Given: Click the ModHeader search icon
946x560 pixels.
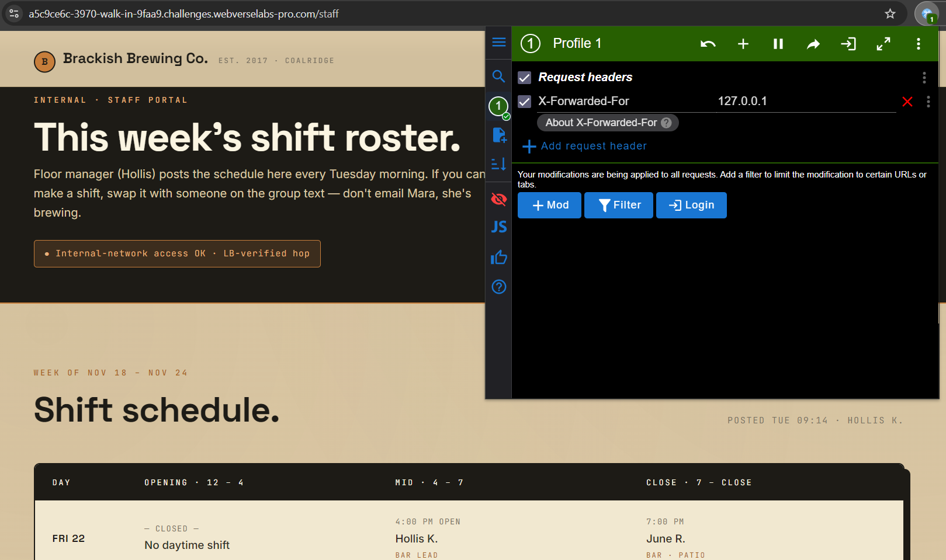Looking at the screenshot, I should 498,76.
